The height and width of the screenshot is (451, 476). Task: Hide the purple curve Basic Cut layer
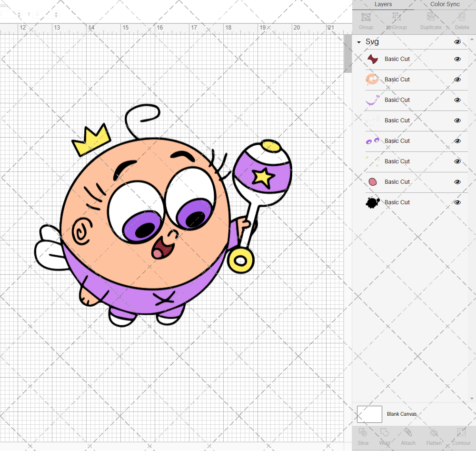457,100
